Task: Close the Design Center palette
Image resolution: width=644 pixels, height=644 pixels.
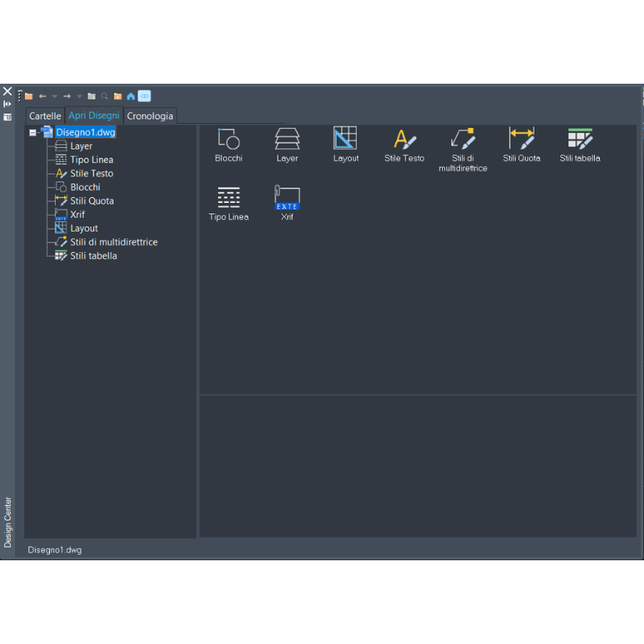Action: 7,91
